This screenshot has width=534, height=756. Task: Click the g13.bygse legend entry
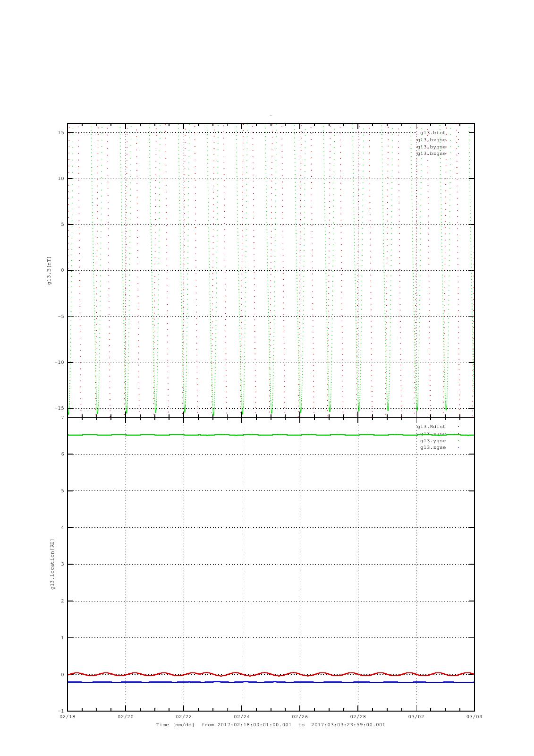pos(431,147)
